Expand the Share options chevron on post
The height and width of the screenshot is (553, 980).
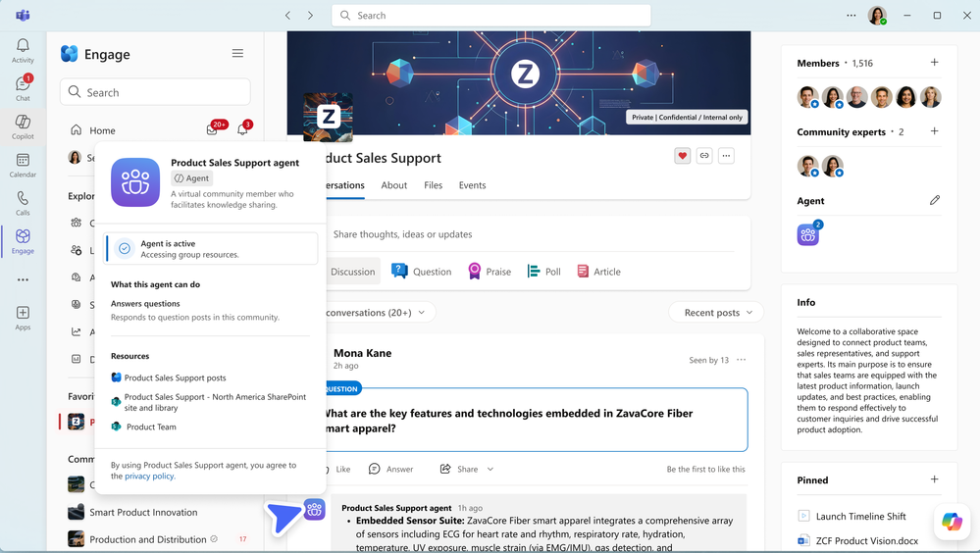click(x=490, y=470)
